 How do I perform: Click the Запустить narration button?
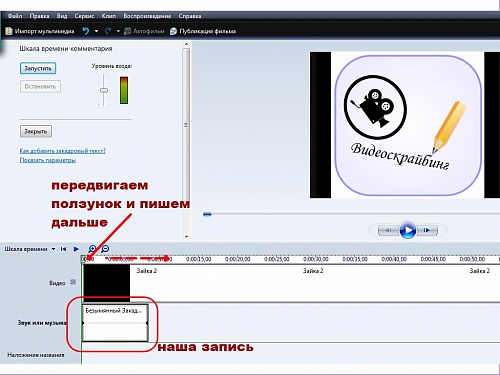tap(38, 68)
